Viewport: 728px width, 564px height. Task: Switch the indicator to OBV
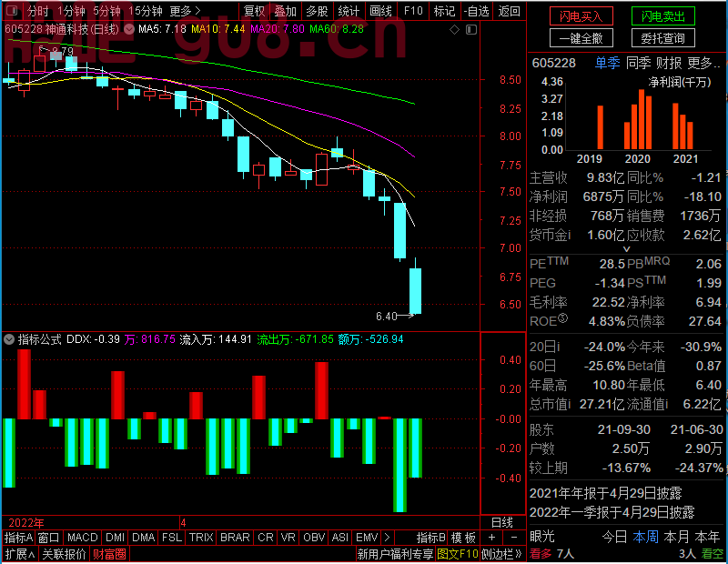pyautogui.click(x=314, y=538)
